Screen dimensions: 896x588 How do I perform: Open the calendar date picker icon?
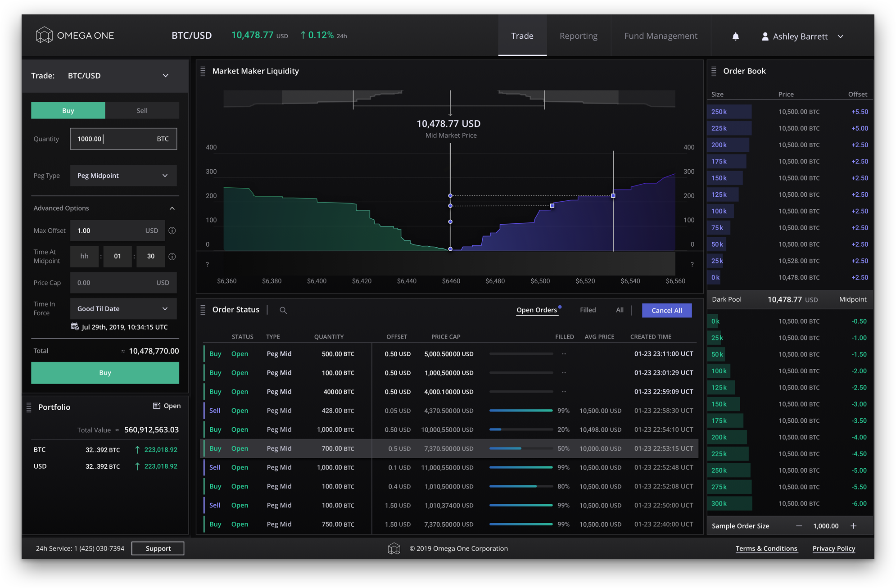[x=75, y=326]
